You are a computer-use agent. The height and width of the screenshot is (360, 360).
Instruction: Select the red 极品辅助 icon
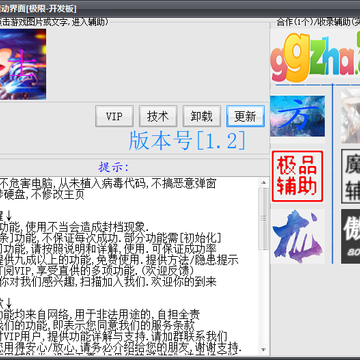tap(297, 176)
